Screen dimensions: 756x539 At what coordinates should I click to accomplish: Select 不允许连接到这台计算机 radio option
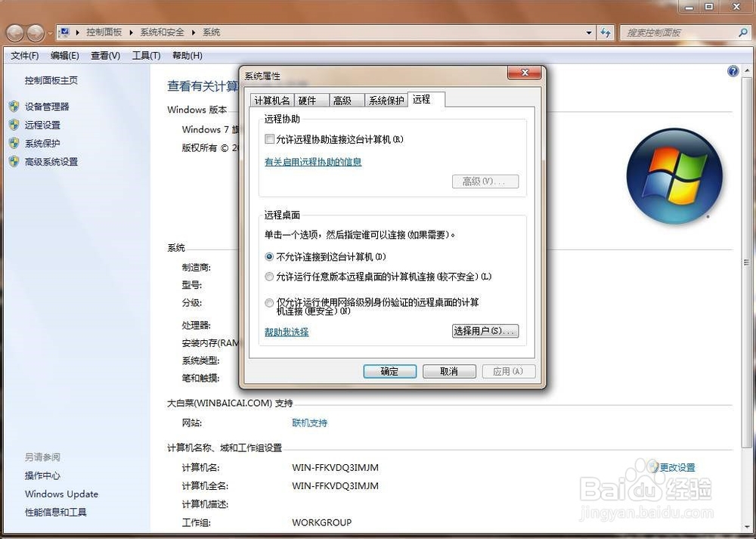click(x=269, y=257)
